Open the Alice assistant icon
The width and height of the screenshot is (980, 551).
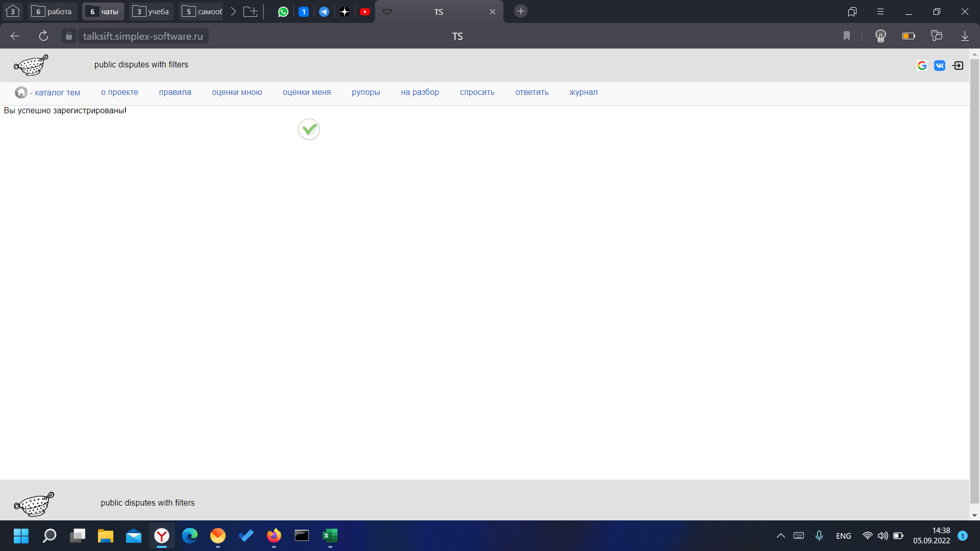tap(880, 36)
